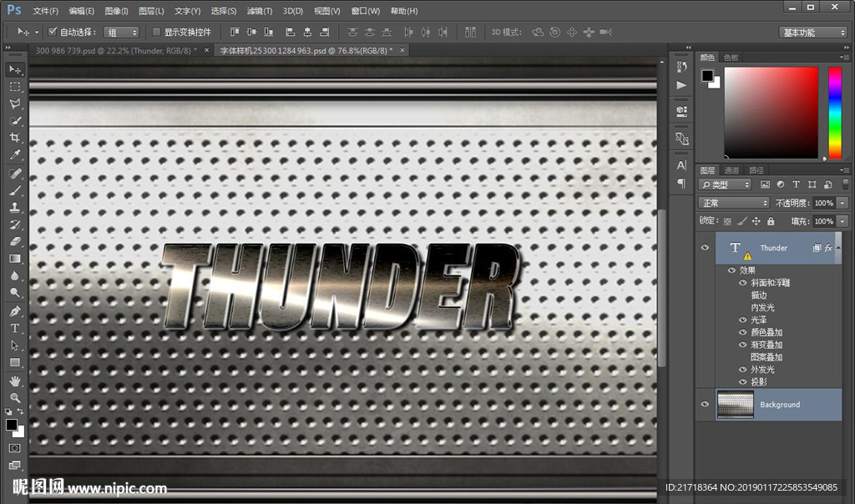
Task: Choose the Clone Stamp tool
Action: [15, 207]
